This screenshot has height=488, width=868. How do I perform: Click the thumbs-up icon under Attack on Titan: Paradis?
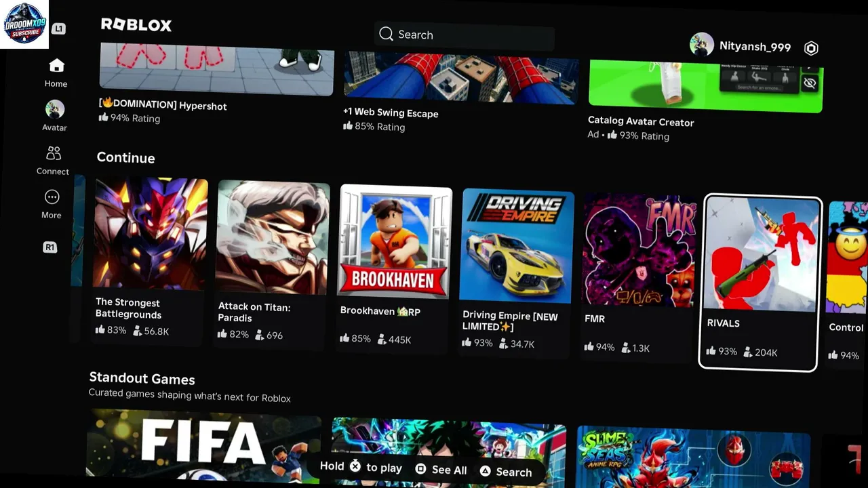coord(222,334)
